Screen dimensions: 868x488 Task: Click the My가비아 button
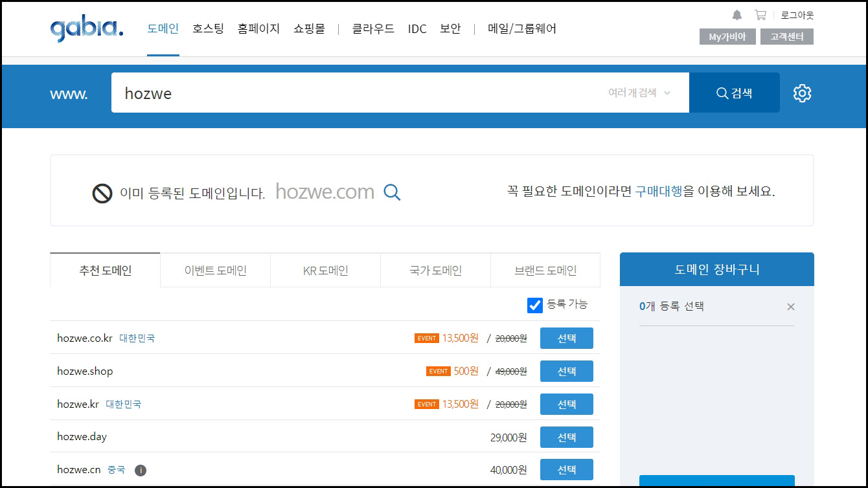(727, 37)
